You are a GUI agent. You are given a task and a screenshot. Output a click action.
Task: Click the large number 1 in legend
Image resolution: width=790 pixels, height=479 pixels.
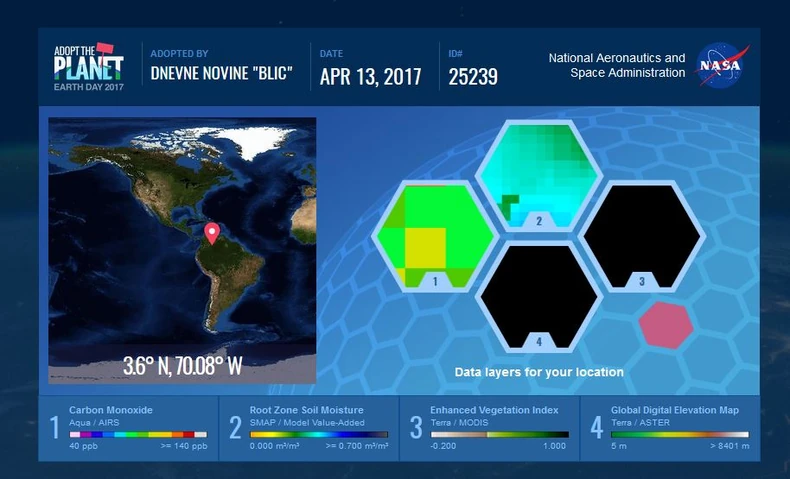[x=54, y=427]
